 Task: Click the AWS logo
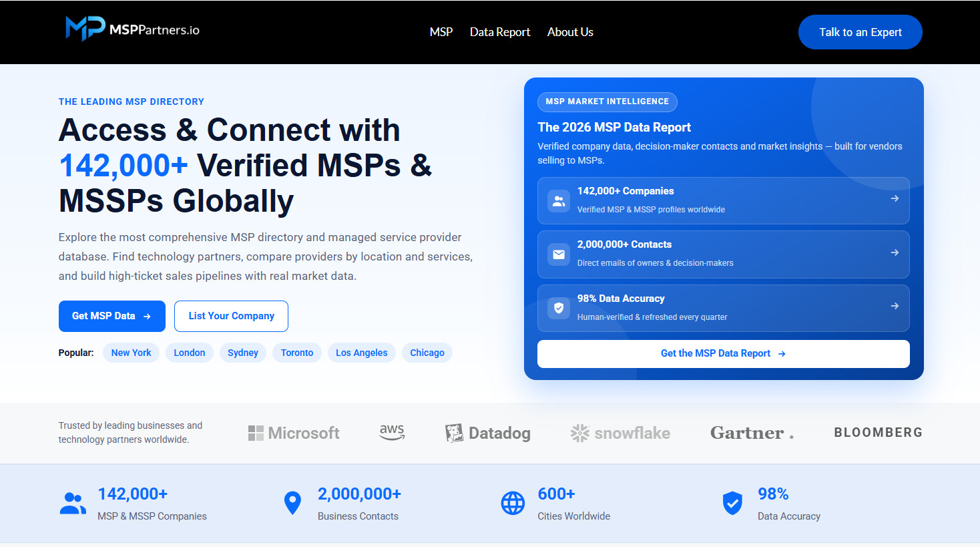click(x=392, y=433)
